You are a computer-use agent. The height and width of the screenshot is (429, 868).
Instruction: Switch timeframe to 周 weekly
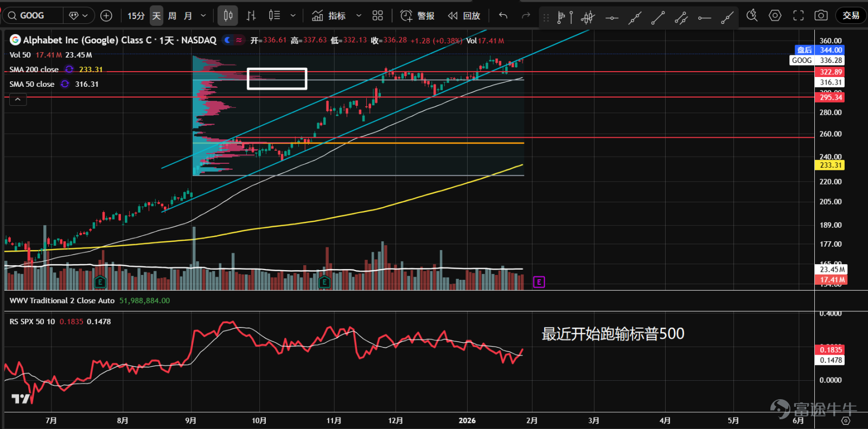(x=172, y=16)
